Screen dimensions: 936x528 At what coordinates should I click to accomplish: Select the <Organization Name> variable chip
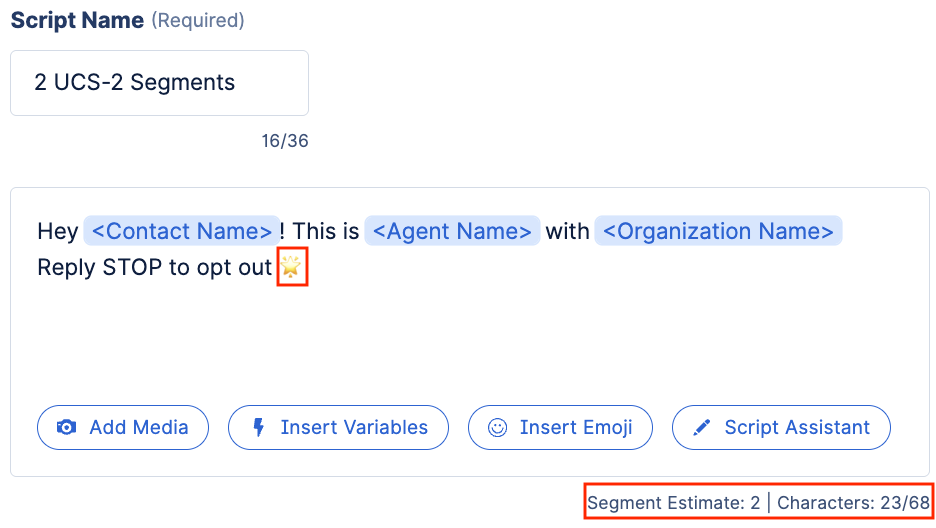tap(718, 231)
